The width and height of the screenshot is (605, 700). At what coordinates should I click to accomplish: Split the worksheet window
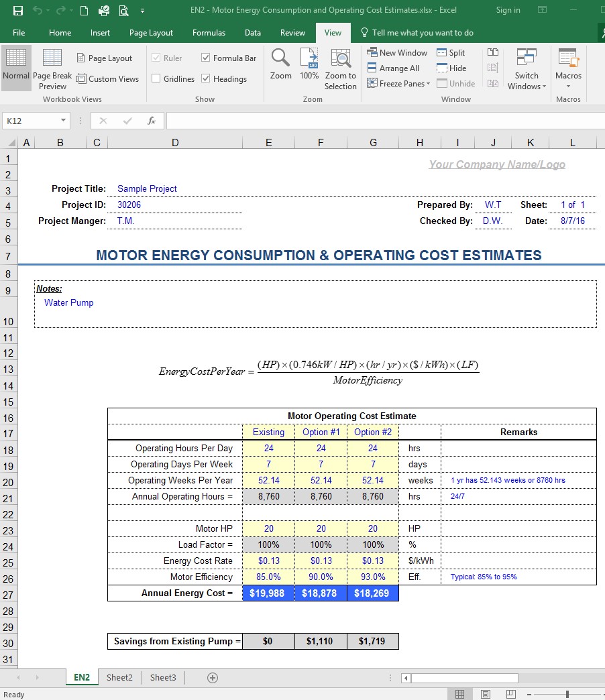451,53
